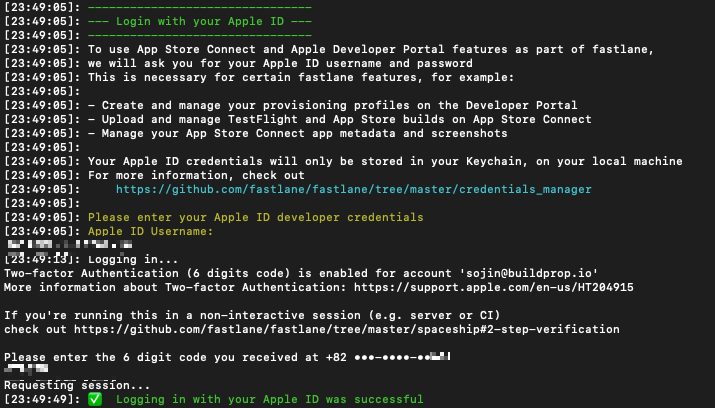The width and height of the screenshot is (715, 408).
Task: Click the green checkmark success icon
Action: 95,399
